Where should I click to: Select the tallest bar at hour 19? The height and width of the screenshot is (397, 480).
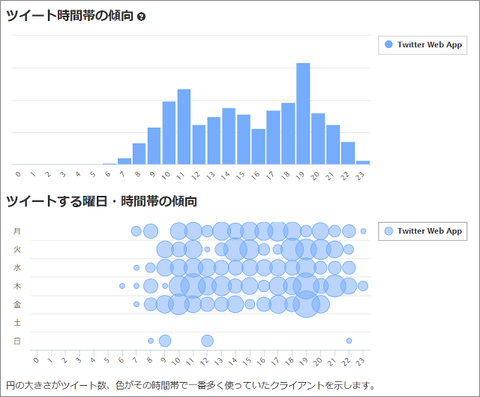[303, 114]
